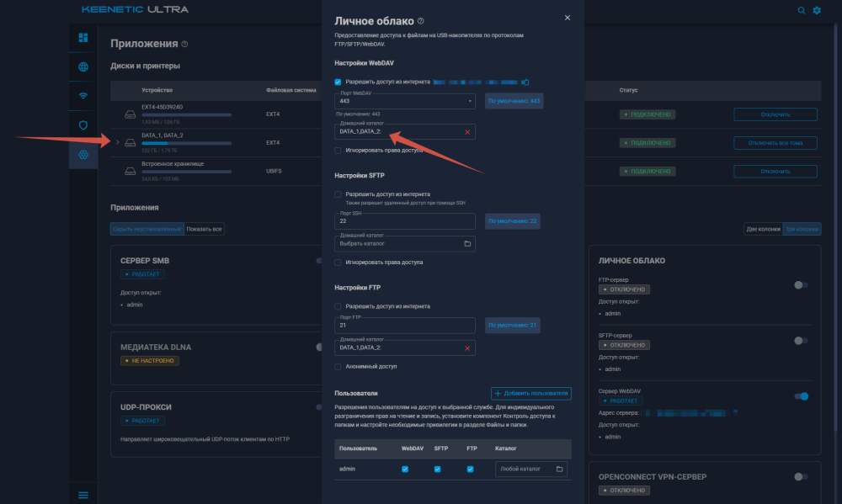Screen dimensions: 842x504
Task: Open the Internet globe icon in sidebar
Action: [x=83, y=67]
